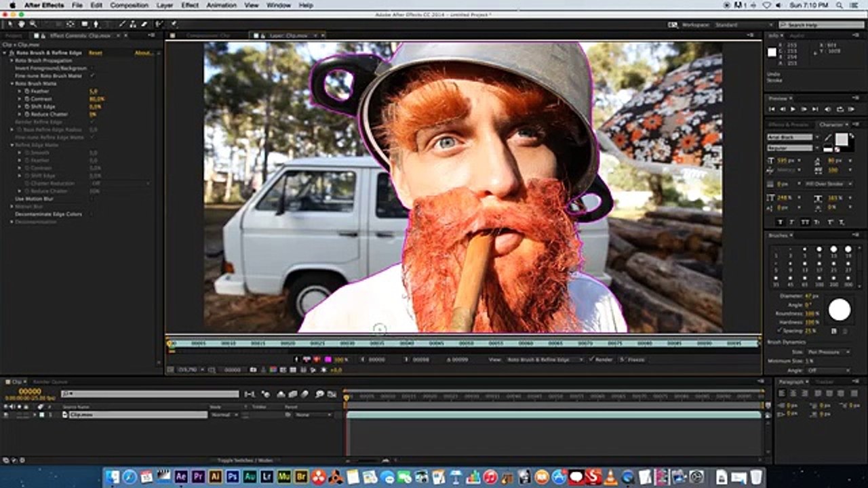Select Clip.mov layer in timeline
868x488 pixels.
pos(138,414)
